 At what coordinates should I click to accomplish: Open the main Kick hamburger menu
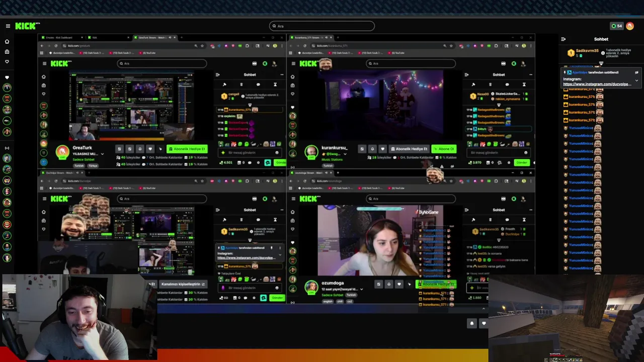point(8,26)
